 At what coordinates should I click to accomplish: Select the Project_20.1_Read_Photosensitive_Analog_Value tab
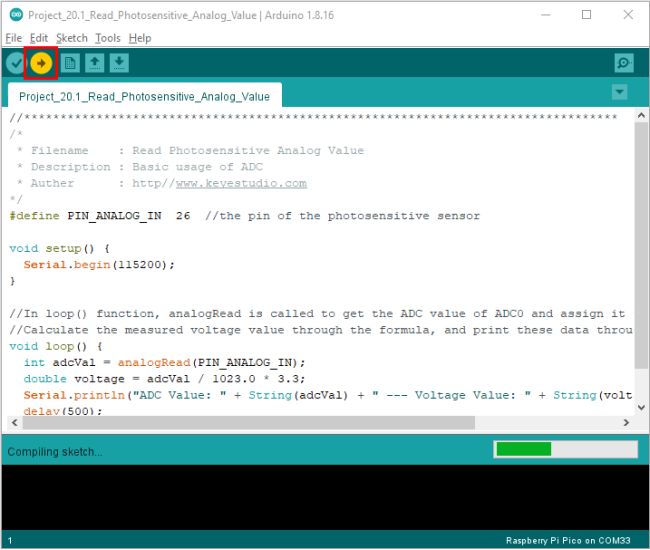click(x=144, y=96)
